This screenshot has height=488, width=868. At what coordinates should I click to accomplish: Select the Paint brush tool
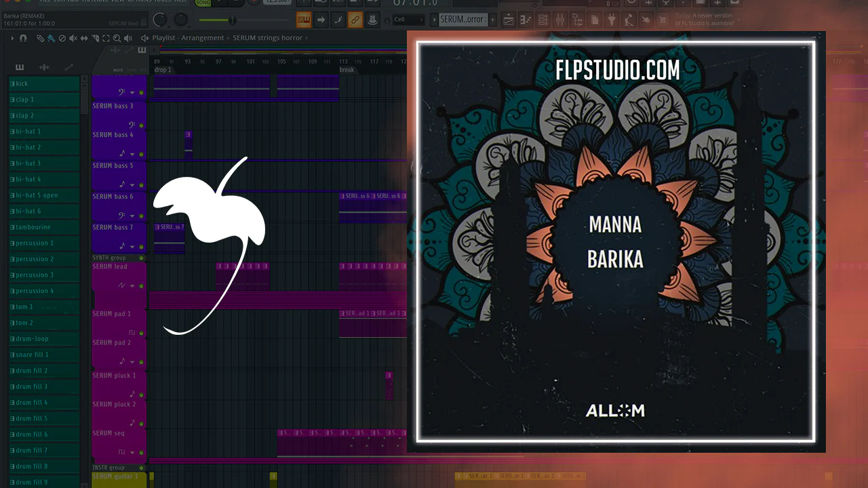(51, 39)
